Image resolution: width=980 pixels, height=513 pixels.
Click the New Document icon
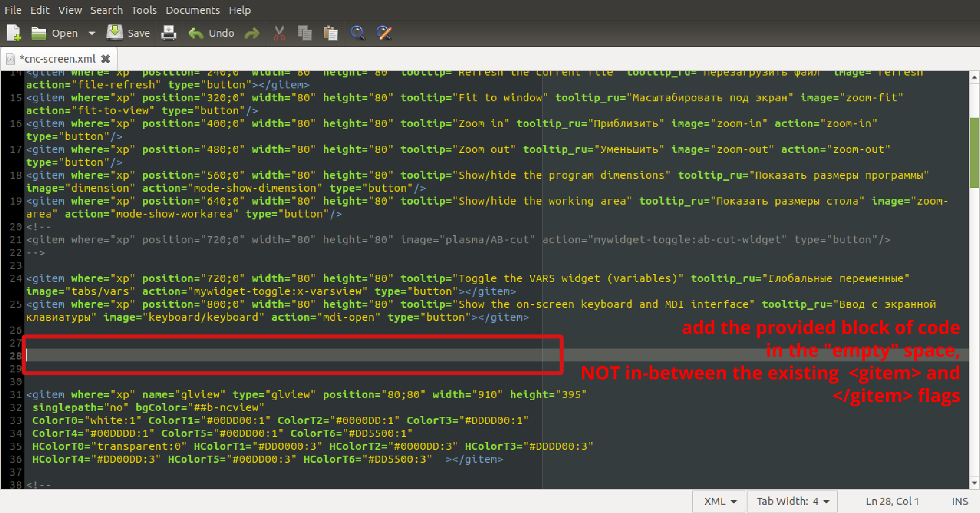(x=13, y=33)
